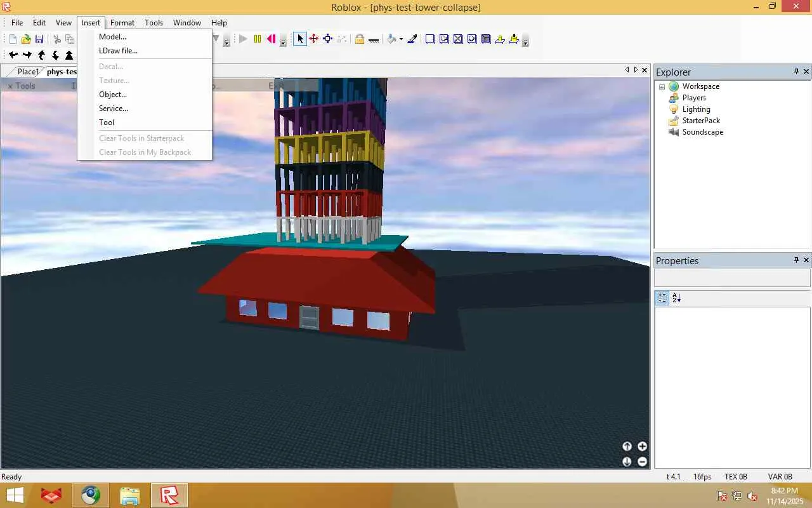Click the curved down-arrow camera tilt icon

point(55,55)
